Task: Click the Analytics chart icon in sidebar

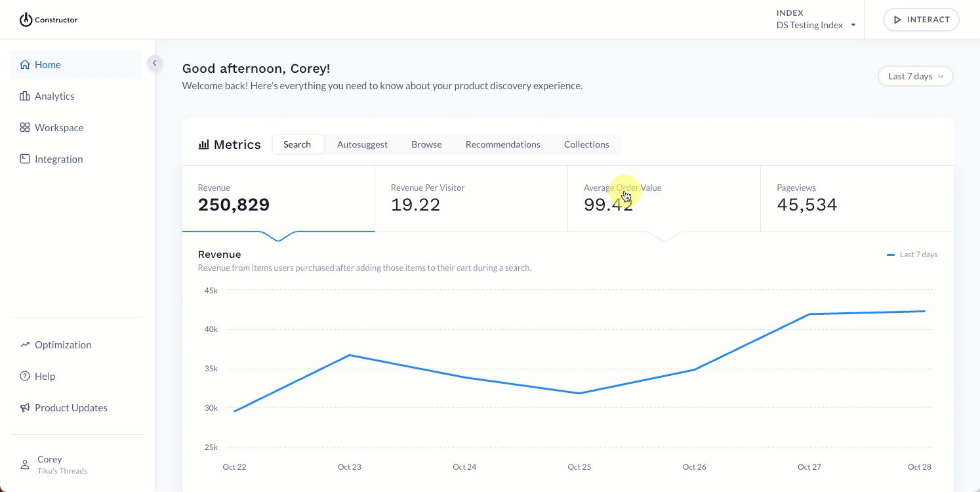Action: [25, 96]
